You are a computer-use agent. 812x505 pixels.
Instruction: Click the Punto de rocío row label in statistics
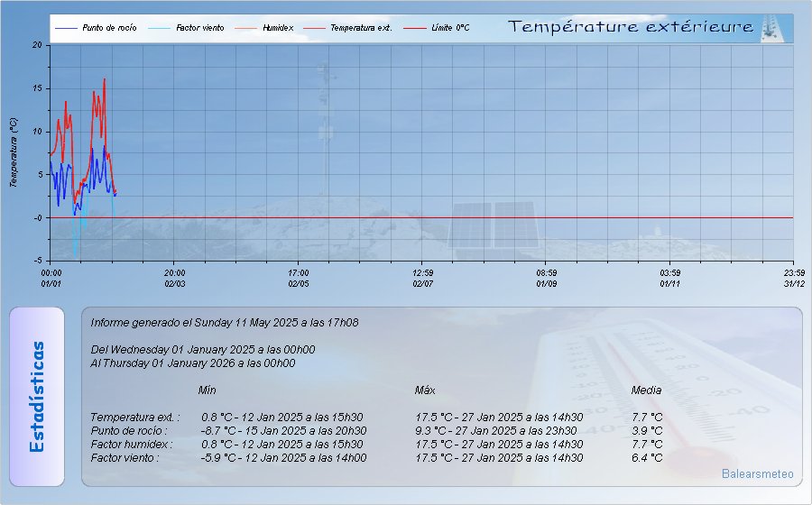(x=129, y=431)
